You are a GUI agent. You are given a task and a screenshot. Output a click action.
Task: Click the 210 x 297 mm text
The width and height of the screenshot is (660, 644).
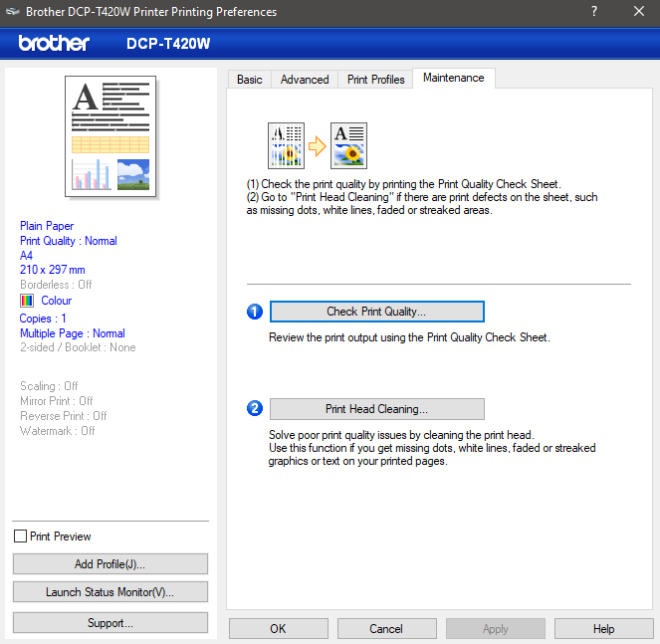coord(52,270)
